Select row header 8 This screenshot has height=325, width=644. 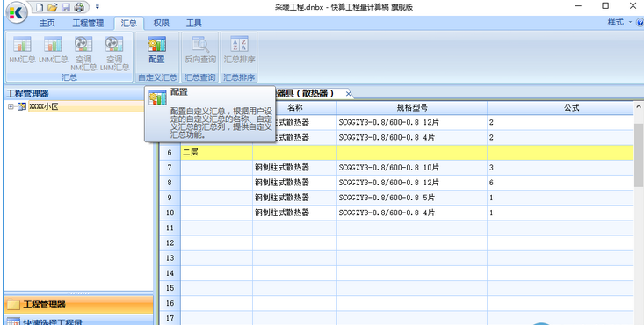click(170, 183)
